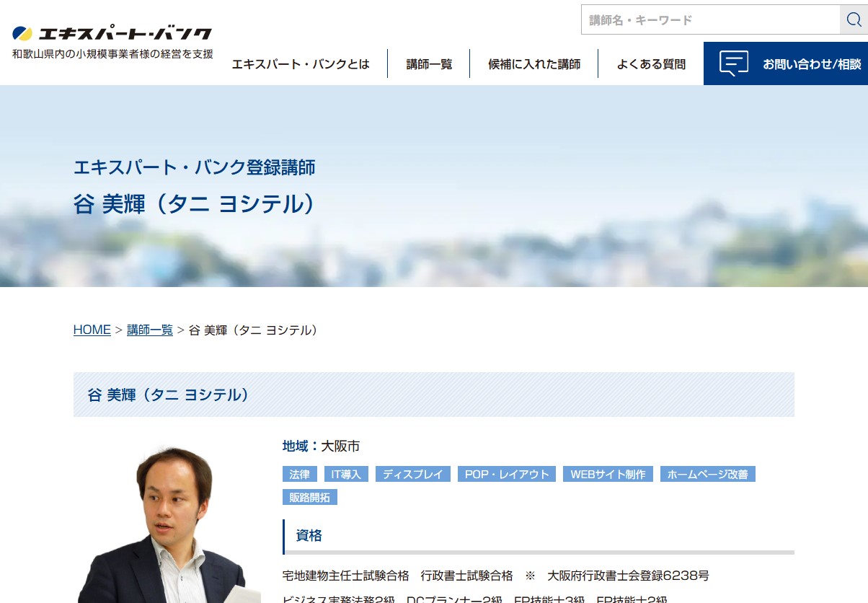Focus the 講師名・キーワード search field
This screenshot has width=868, height=603.
tap(710, 19)
